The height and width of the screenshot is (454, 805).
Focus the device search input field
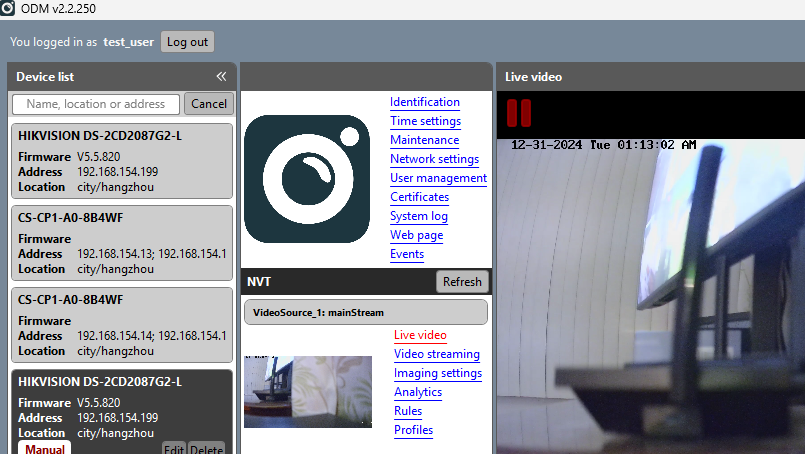(96, 104)
